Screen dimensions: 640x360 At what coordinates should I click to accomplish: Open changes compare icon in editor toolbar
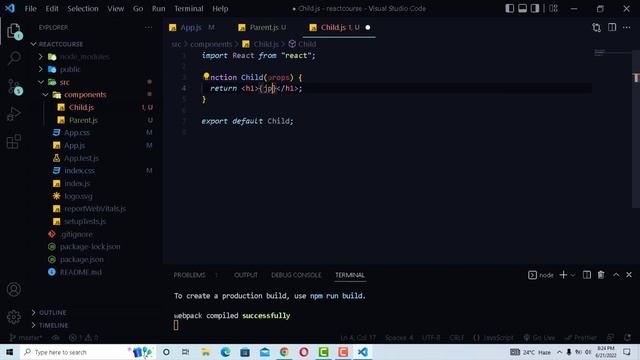pyautogui.click(x=596, y=27)
